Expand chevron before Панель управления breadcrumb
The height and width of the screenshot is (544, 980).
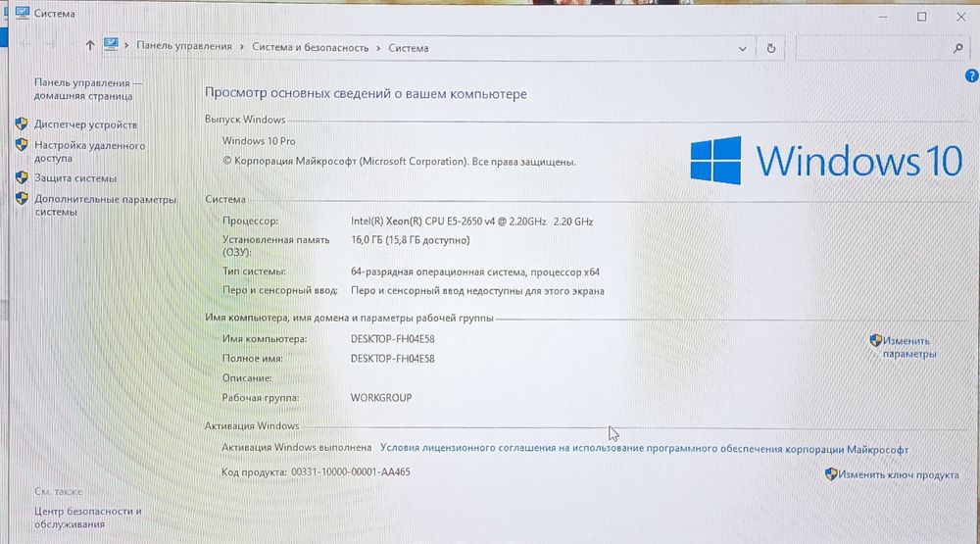(x=126, y=46)
